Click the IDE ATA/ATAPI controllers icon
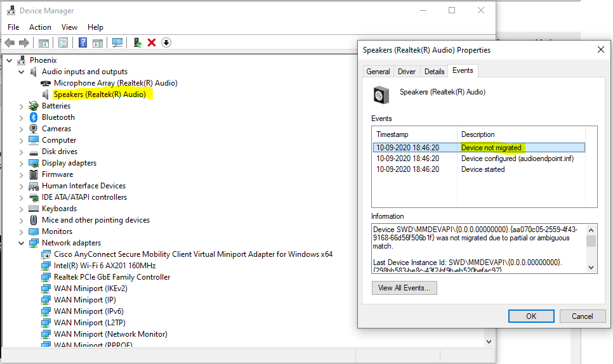The width and height of the screenshot is (613, 364). [34, 197]
